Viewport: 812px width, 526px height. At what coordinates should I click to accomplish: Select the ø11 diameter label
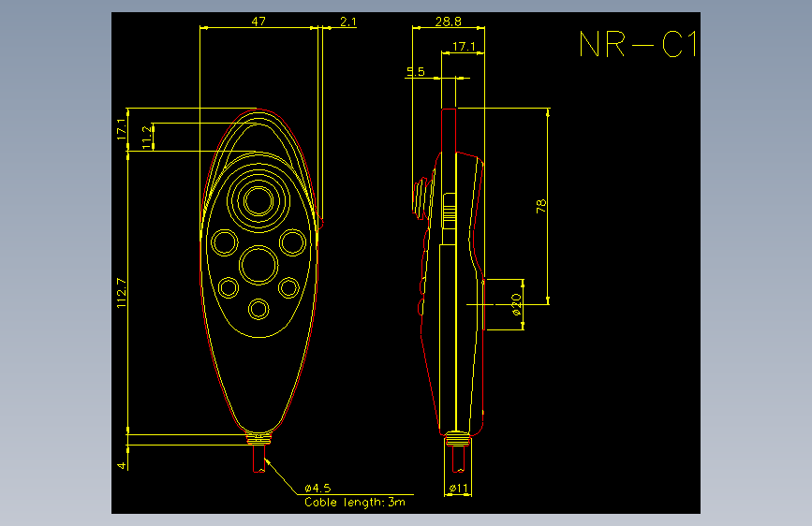click(458, 489)
